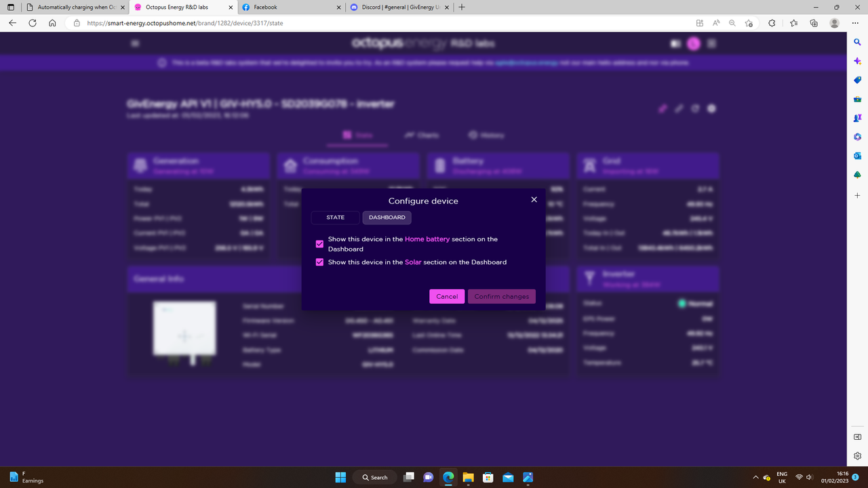This screenshot has height=488, width=868.
Task: Open Outlook in the Edge sidebar
Action: click(x=857, y=156)
